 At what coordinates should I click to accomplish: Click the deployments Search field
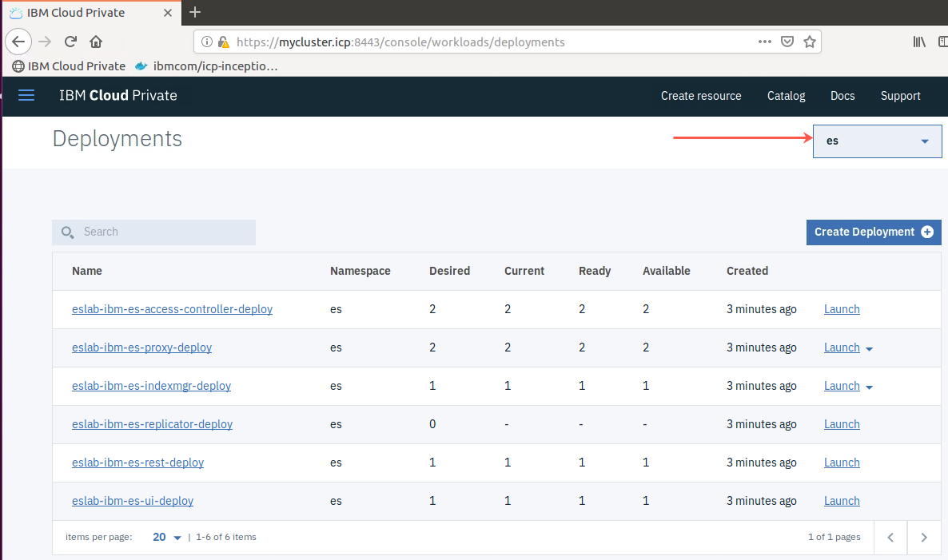pyautogui.click(x=153, y=232)
